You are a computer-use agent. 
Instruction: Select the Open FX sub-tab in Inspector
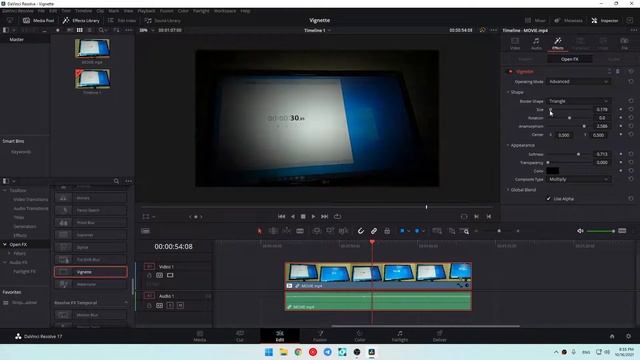pyautogui.click(x=569, y=59)
